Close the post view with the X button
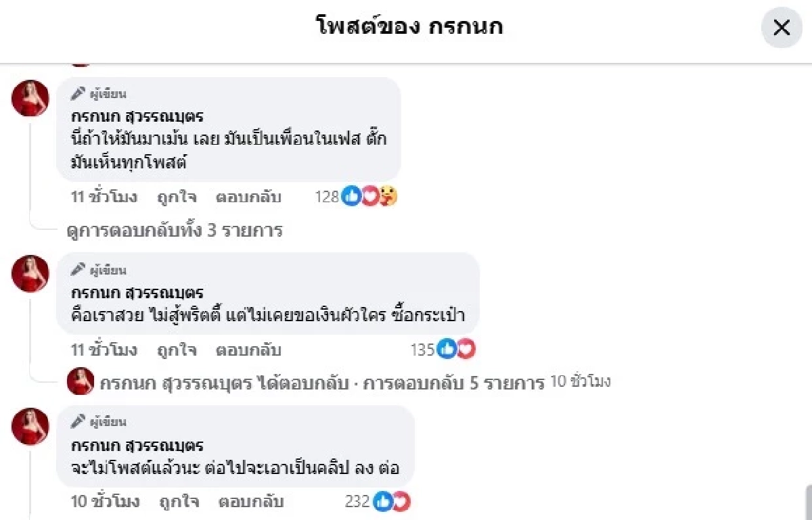 pos(782,28)
